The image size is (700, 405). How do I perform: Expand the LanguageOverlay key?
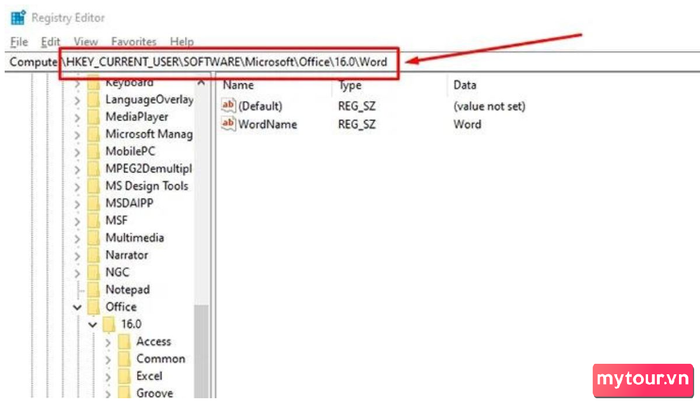pos(77,100)
